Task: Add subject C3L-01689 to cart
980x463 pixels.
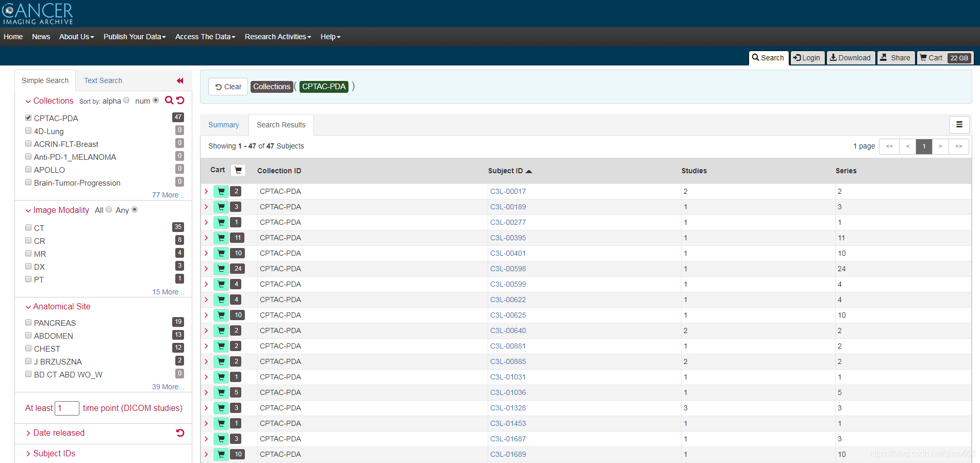Action: click(x=221, y=454)
